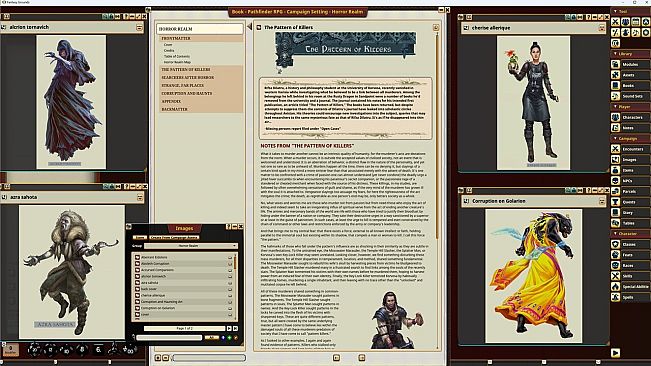Expand SEARCHERS AFTER HORROR chapter
Screen dimensions: 651x366
click(x=201, y=78)
